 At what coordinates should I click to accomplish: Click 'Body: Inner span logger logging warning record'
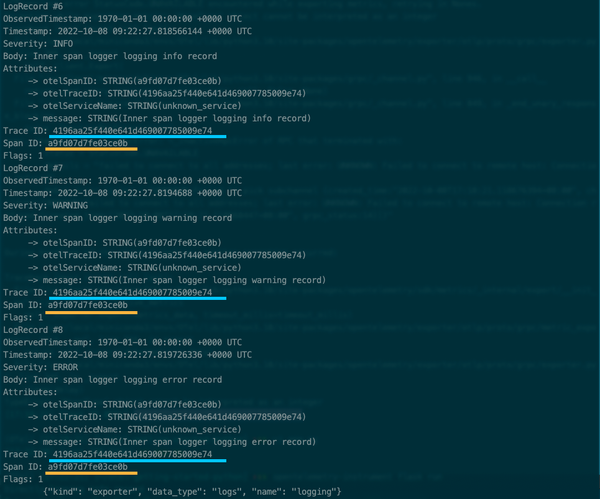[117, 218]
